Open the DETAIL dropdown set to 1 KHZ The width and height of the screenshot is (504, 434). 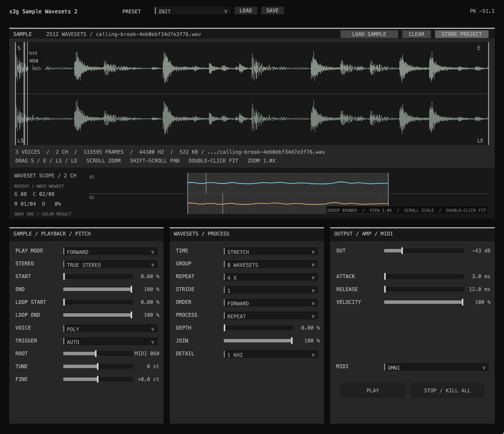point(271,355)
